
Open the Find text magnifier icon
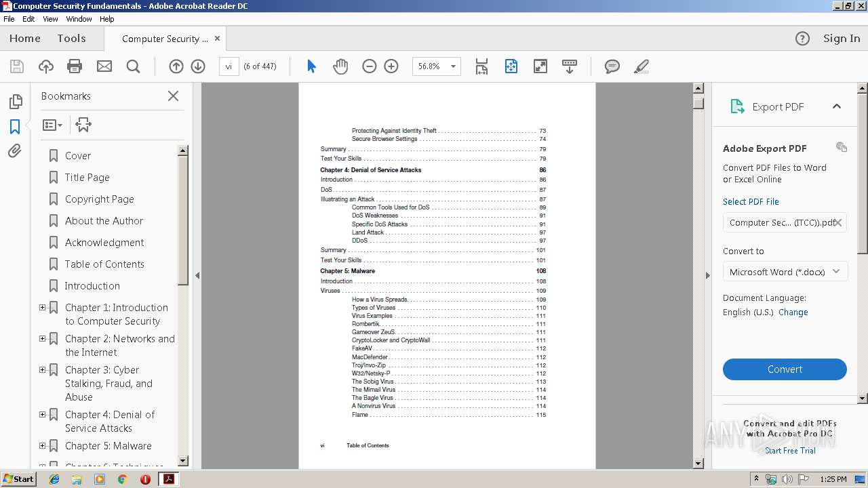pyautogui.click(x=134, y=66)
